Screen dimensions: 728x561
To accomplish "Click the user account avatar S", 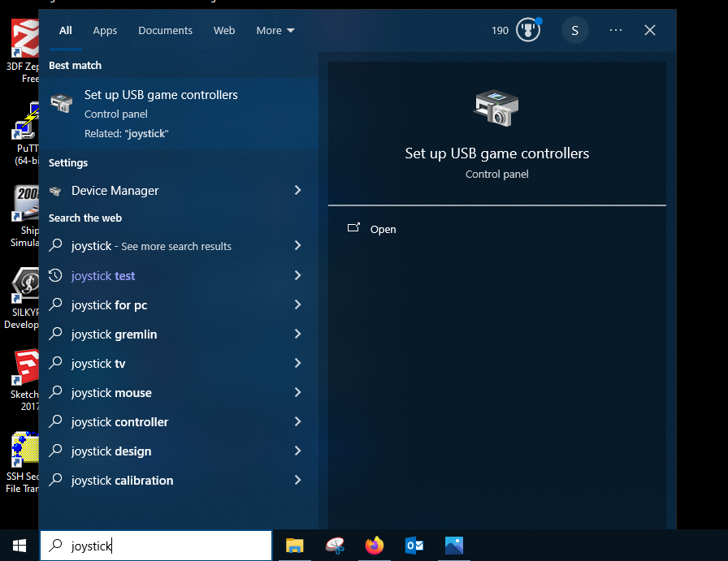I will click(x=574, y=31).
